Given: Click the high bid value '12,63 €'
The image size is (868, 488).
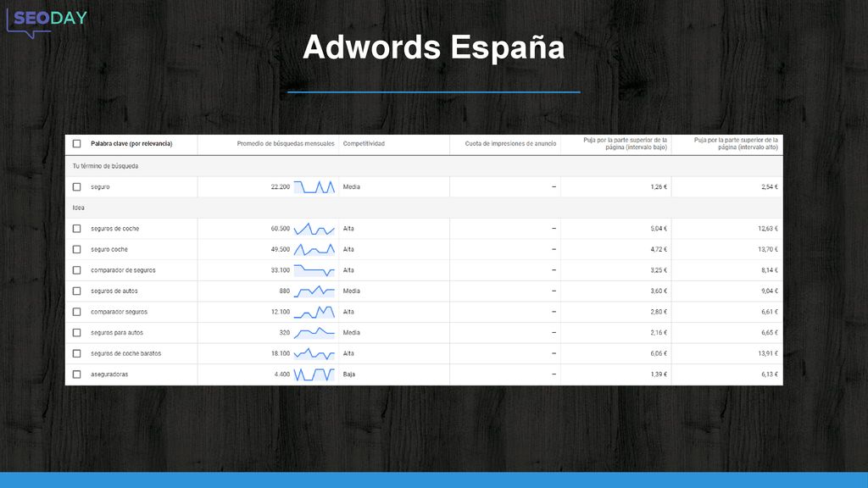Looking at the screenshot, I should click(768, 229).
